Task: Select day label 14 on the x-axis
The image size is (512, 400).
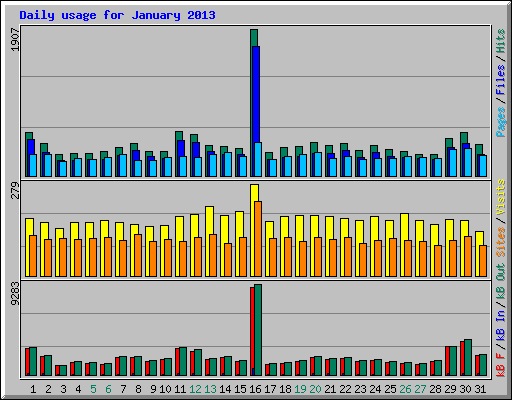Action: tap(225, 389)
